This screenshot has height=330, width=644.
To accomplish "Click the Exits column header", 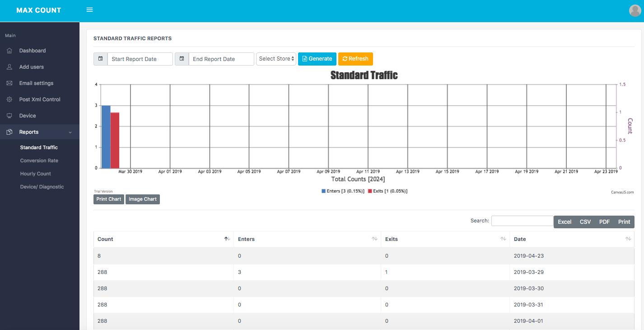I will point(445,239).
